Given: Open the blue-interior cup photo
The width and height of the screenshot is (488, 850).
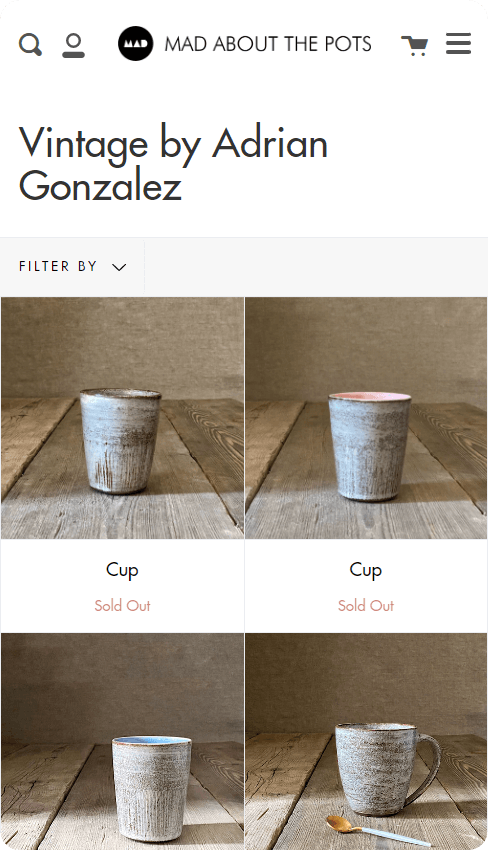Looking at the screenshot, I should tap(123, 741).
